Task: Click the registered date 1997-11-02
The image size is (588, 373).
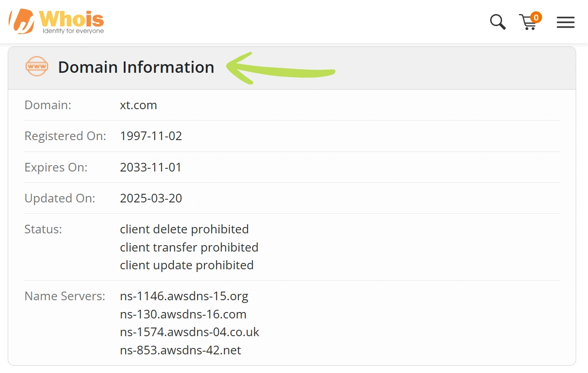Action: (x=151, y=136)
